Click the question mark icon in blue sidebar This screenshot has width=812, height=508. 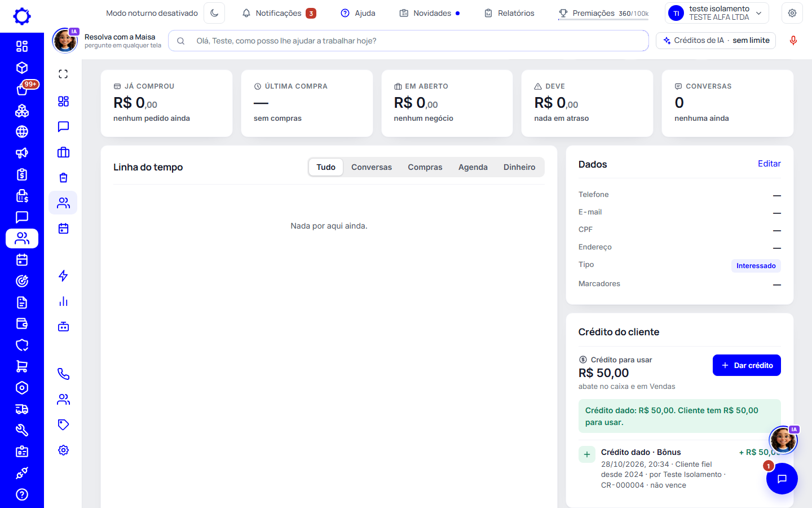click(22, 494)
